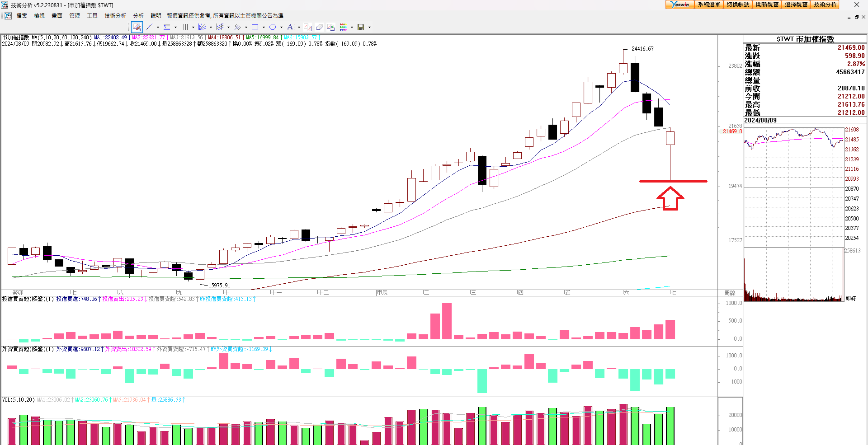Click the 最高 21613.76 quote row
The width and height of the screenshot is (868, 445).
pos(805,104)
